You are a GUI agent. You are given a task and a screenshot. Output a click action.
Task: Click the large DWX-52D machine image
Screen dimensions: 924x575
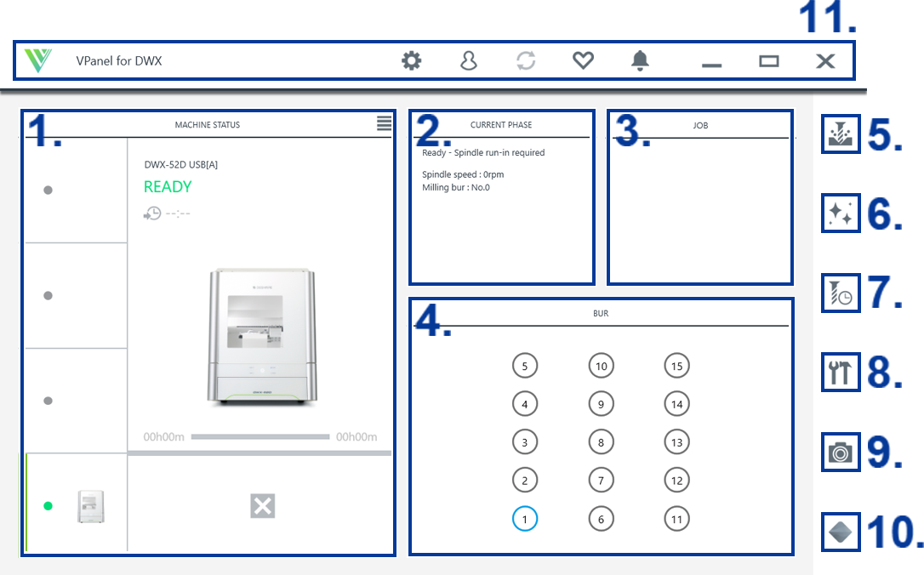click(x=262, y=336)
